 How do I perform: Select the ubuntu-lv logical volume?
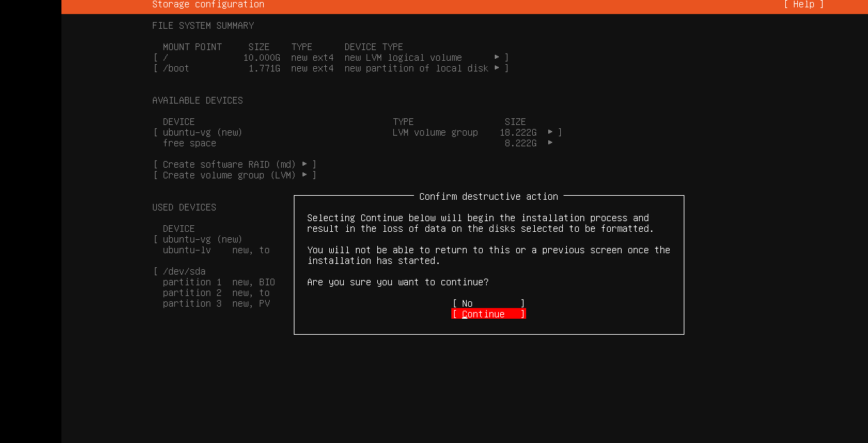click(187, 250)
